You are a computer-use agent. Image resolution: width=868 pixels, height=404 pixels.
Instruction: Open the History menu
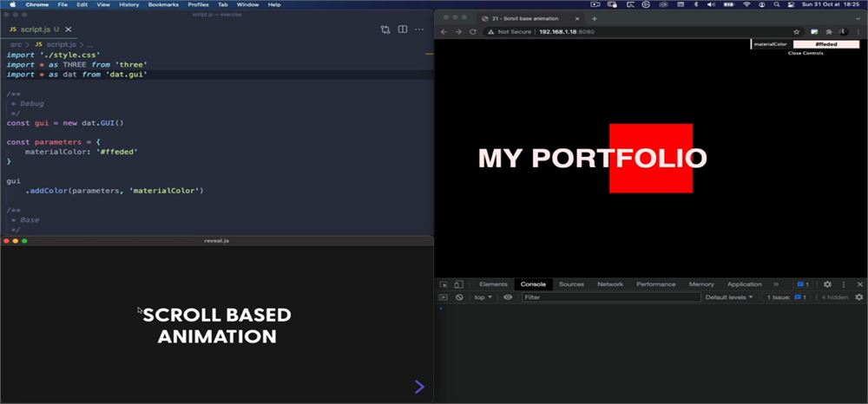[x=129, y=4]
